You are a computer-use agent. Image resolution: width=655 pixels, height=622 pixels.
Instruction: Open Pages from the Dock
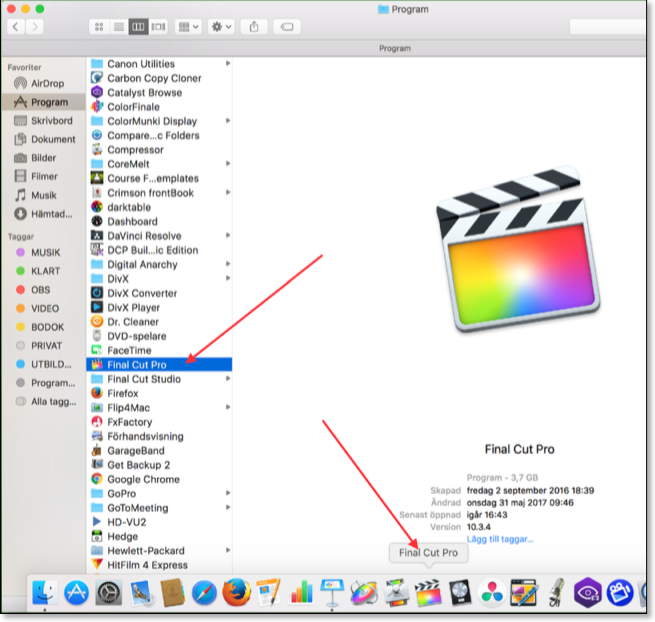pyautogui.click(x=268, y=592)
